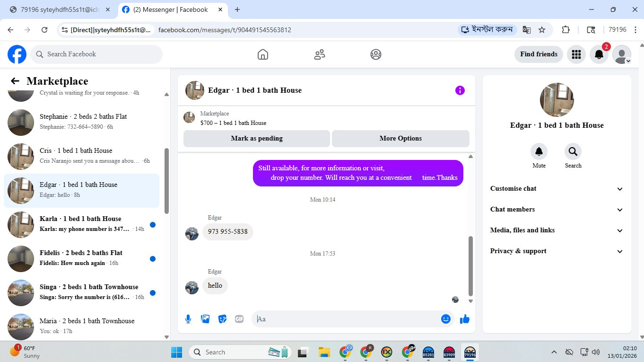The image size is (644, 362).
Task: Open More Options for listing
Action: (400, 139)
